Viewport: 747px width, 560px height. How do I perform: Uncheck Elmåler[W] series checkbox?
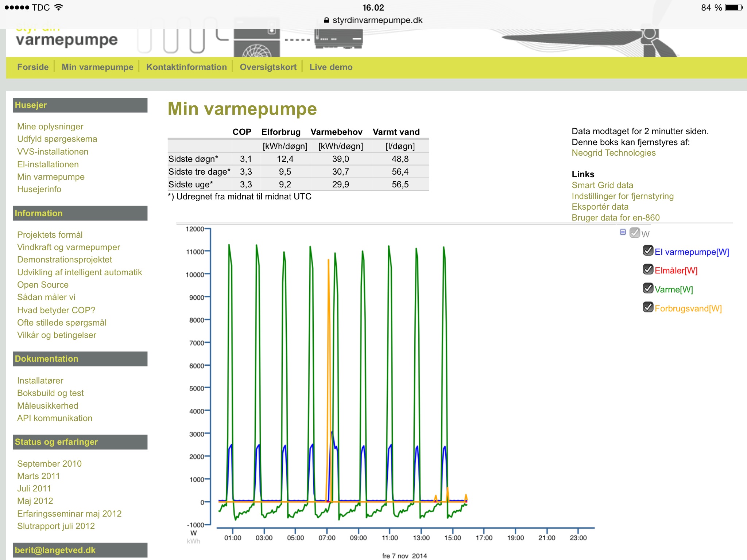coord(648,270)
